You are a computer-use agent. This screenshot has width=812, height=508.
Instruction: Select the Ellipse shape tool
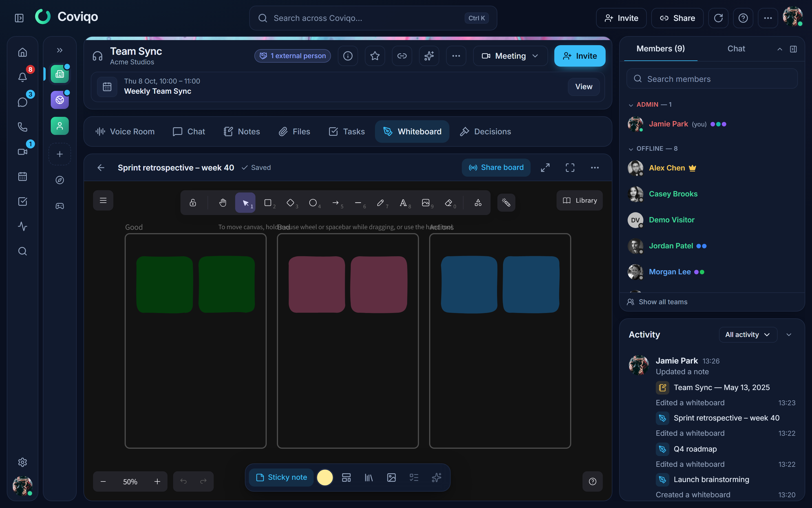(313, 203)
